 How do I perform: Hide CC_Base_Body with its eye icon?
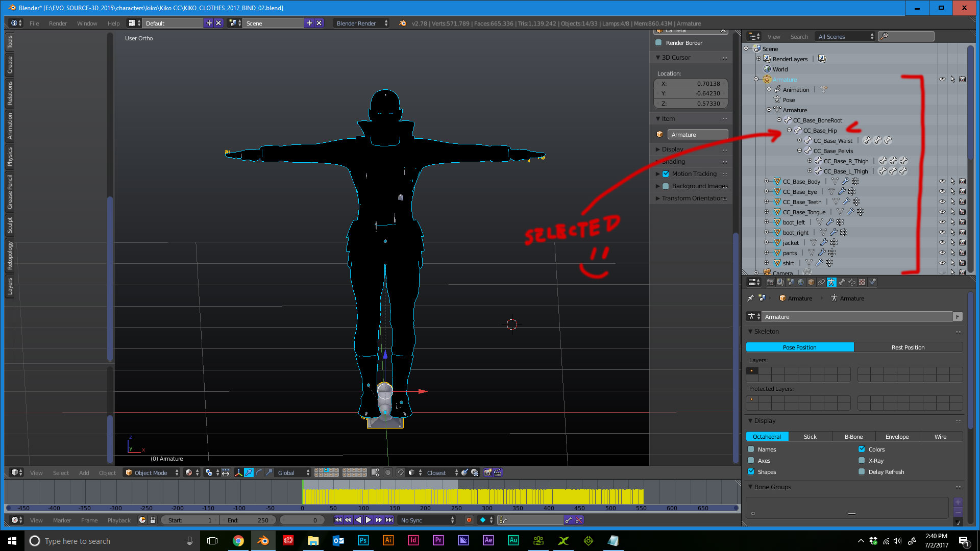[942, 181]
